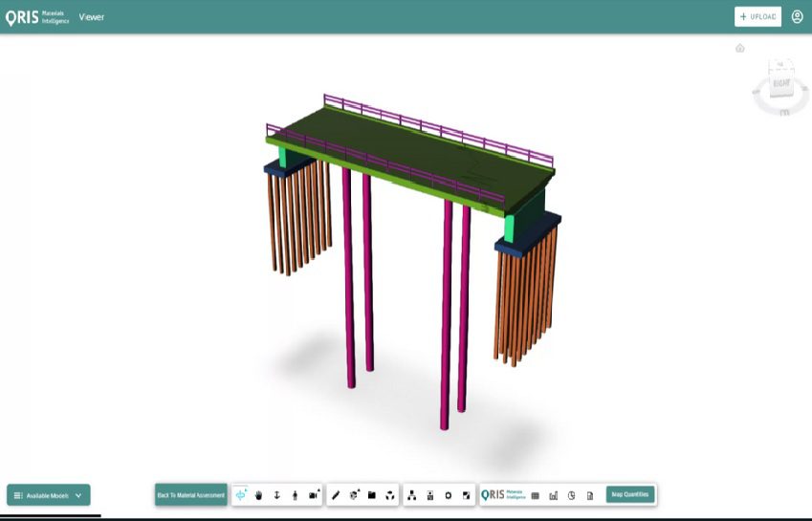Open the ORIS bar chart icon

[x=553, y=495]
